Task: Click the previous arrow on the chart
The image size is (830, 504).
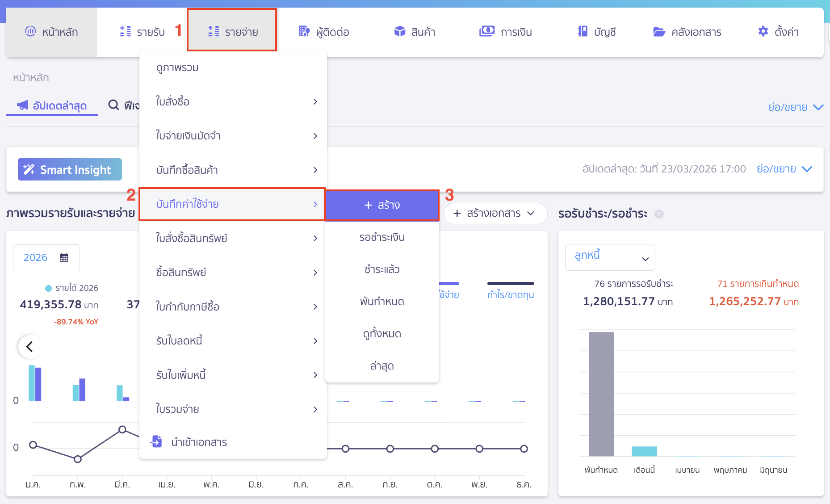Action: click(30, 347)
